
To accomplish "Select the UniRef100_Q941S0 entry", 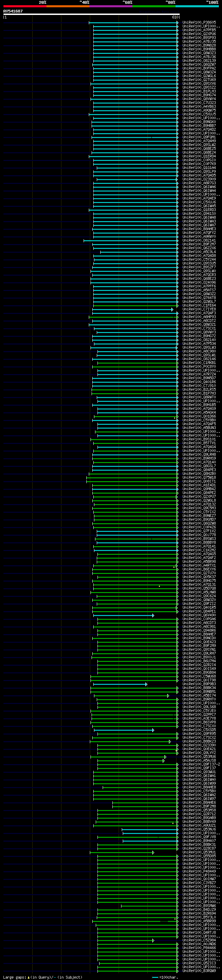I will point(199,214).
